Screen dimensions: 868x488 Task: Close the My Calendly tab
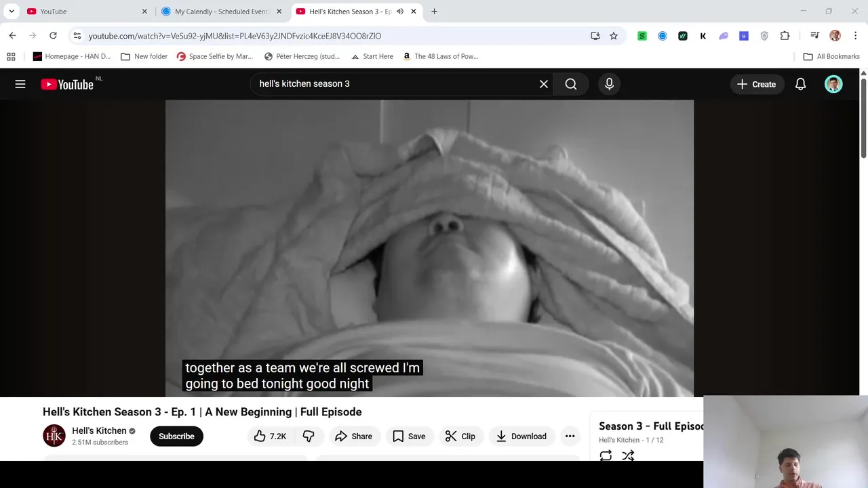pos(279,12)
